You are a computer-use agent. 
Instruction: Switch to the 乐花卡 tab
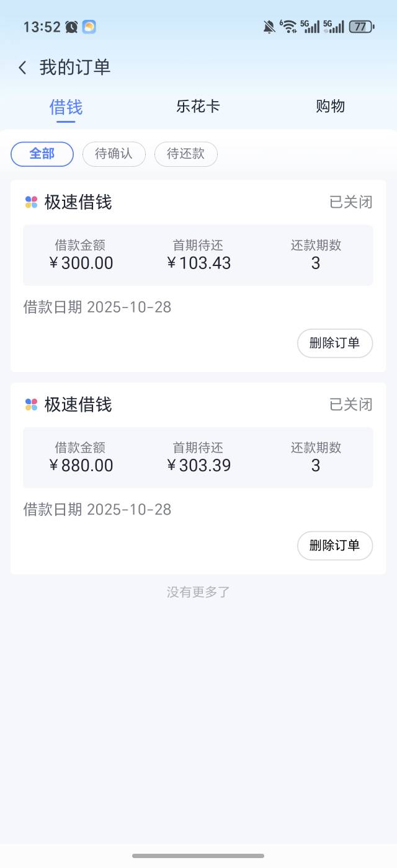198,107
